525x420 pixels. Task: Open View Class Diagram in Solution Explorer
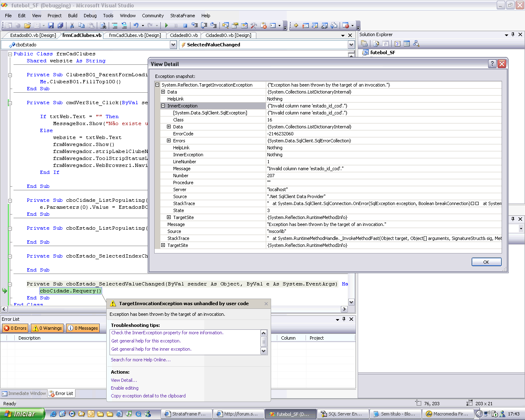pos(416,43)
